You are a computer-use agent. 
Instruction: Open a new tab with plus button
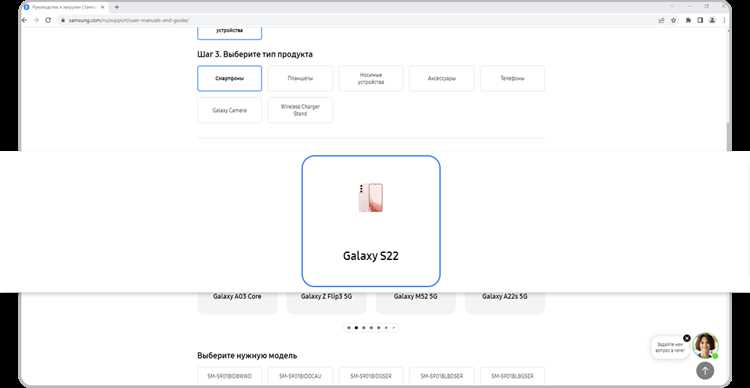click(116, 7)
